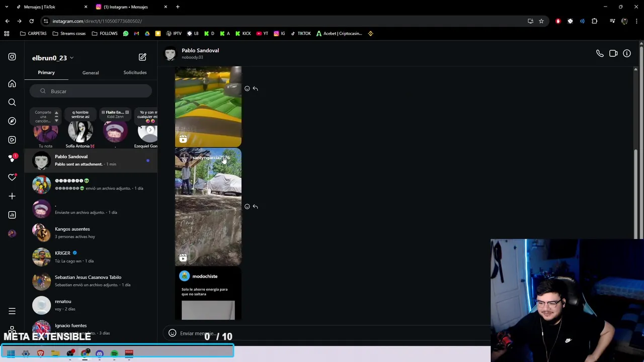The width and height of the screenshot is (644, 362).
Task: Open the KRIGER conversation
Action: click(91, 257)
